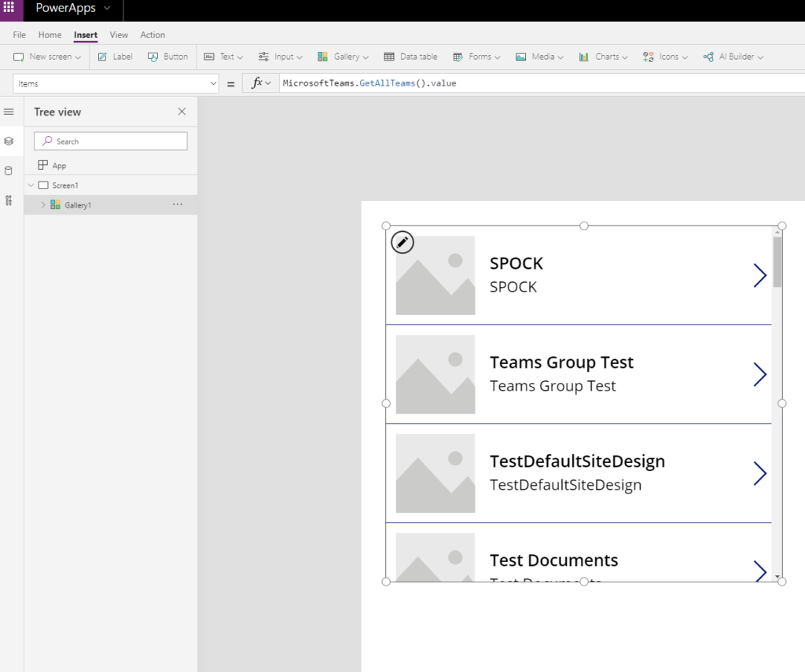Insert a Label control
This screenshot has height=672, width=805.
(x=115, y=57)
